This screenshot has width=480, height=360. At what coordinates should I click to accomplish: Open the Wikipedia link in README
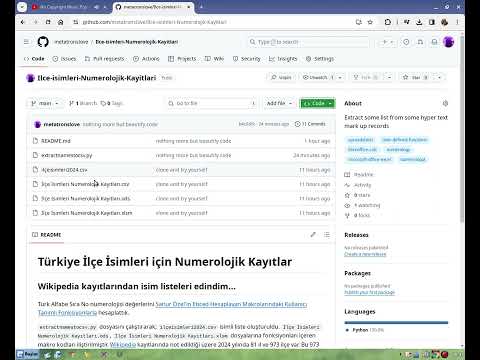tap(123, 344)
